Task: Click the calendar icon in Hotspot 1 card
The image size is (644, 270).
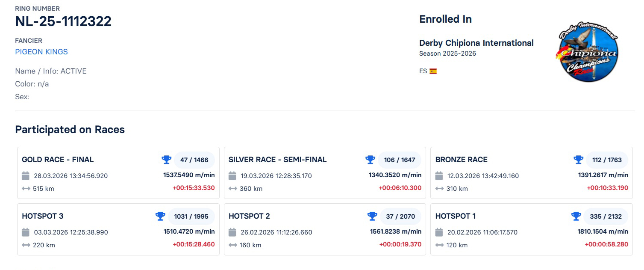Action: [439, 232]
